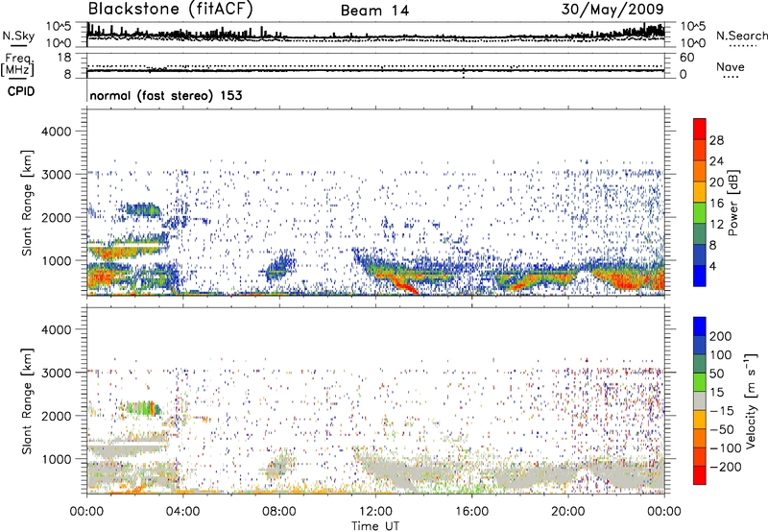Click the Power [dB] color bar label
The width and height of the screenshot is (768, 532).
[x=732, y=203]
